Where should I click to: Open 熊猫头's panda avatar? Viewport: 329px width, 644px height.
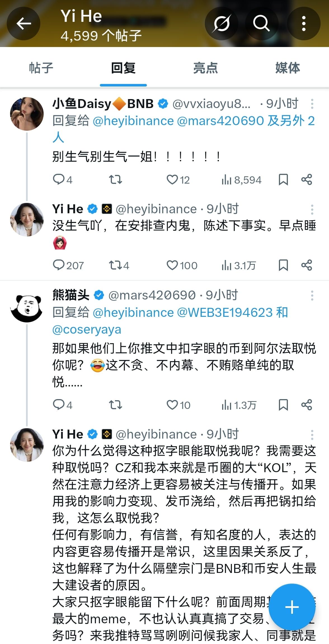pyautogui.click(x=27, y=306)
